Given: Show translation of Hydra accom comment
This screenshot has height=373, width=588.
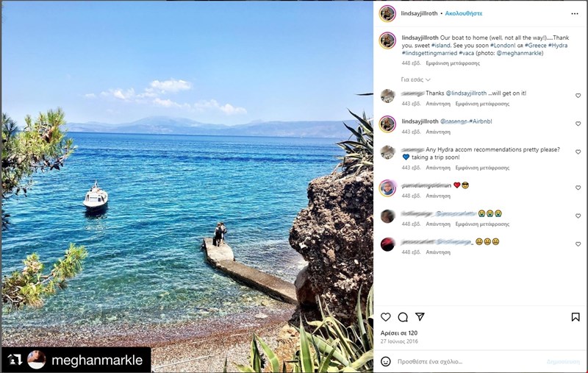Looking at the screenshot, I should pyautogui.click(x=482, y=168).
